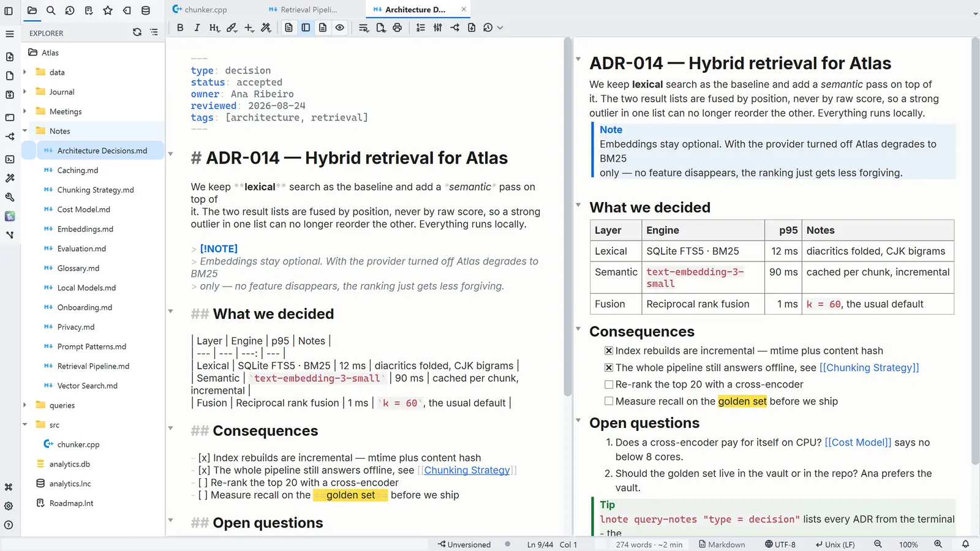The image size is (980, 551).
Task: Expand the Meetings folder
Action: 25,111
